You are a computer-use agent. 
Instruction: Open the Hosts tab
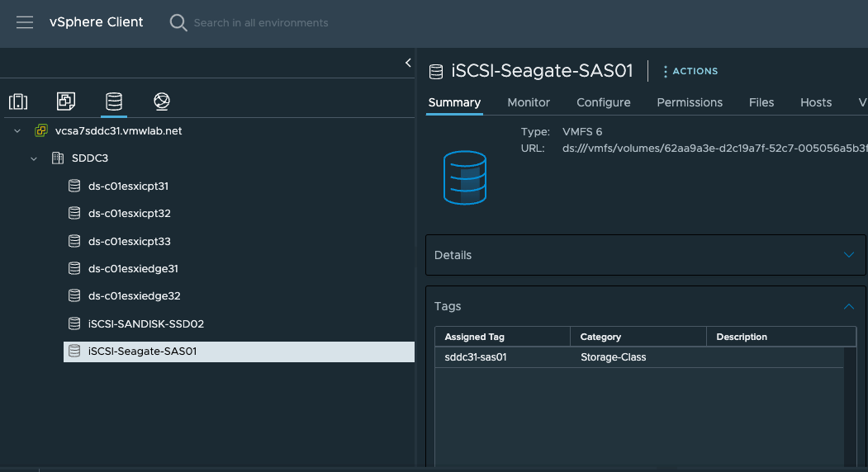[x=816, y=102]
